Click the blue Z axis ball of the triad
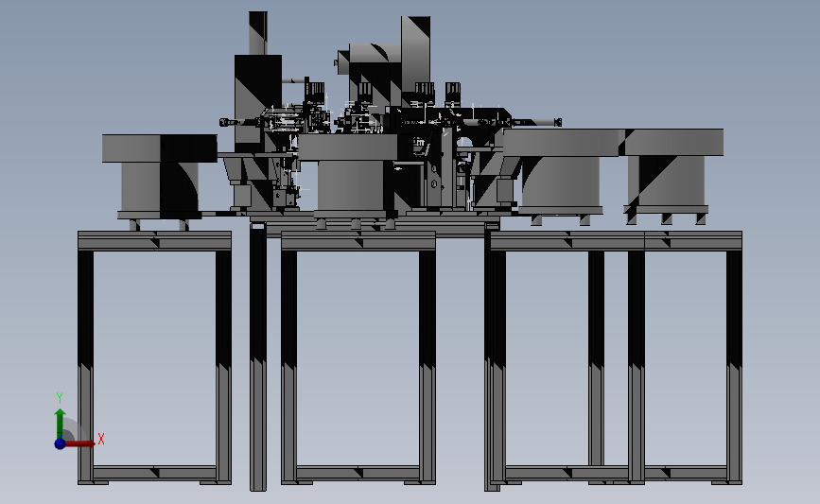Viewport: 820px width, 504px height. (x=60, y=443)
